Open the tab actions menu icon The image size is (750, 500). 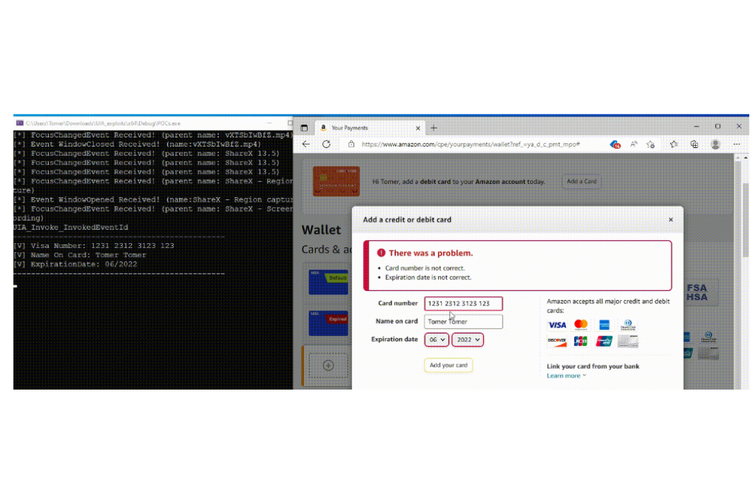[304, 128]
